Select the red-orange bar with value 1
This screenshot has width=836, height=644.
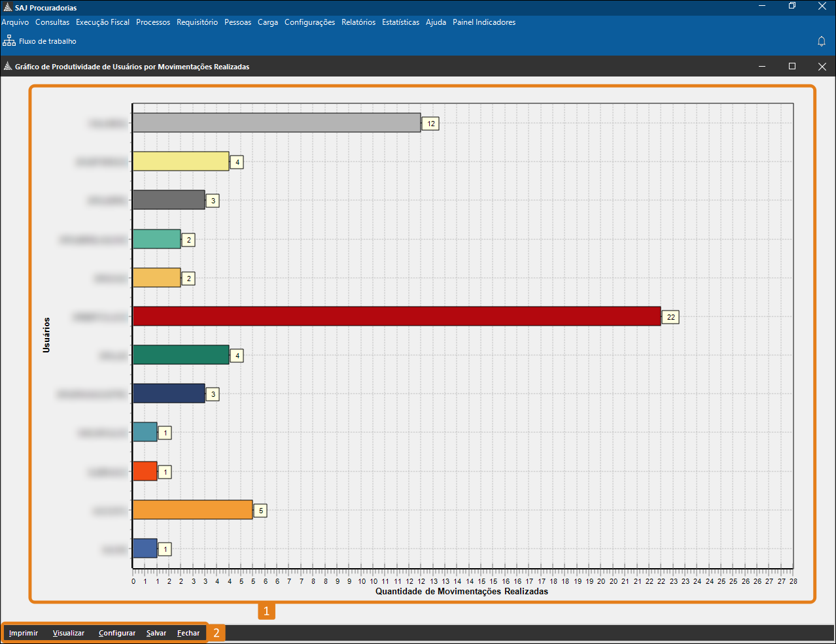pyautogui.click(x=145, y=471)
